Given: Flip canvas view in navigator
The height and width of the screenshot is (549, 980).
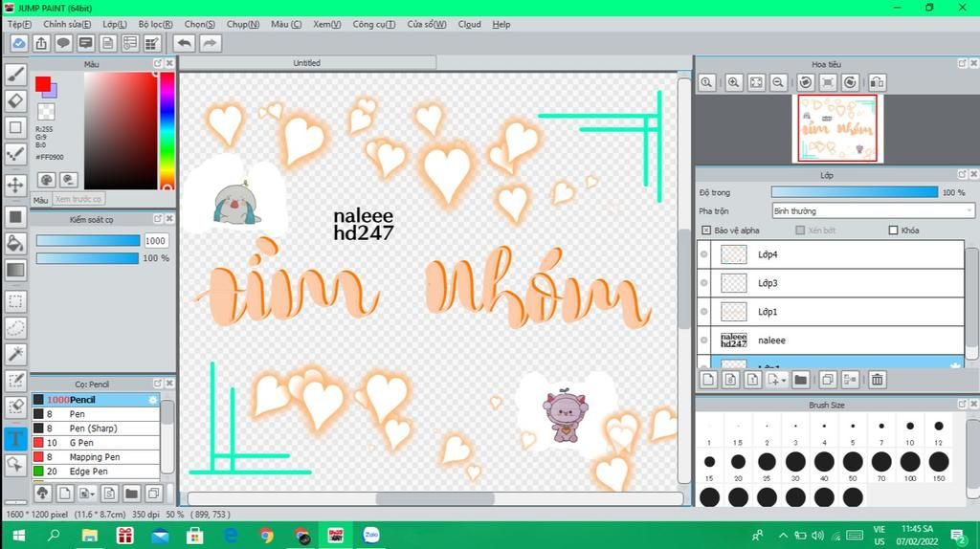Looking at the screenshot, I should [x=877, y=82].
